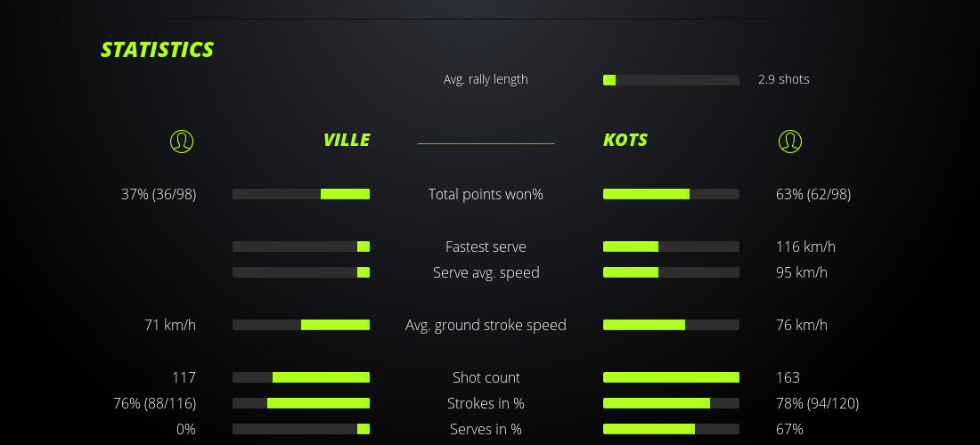Click the Total points won% label
This screenshot has height=445, width=980.
[x=486, y=194]
